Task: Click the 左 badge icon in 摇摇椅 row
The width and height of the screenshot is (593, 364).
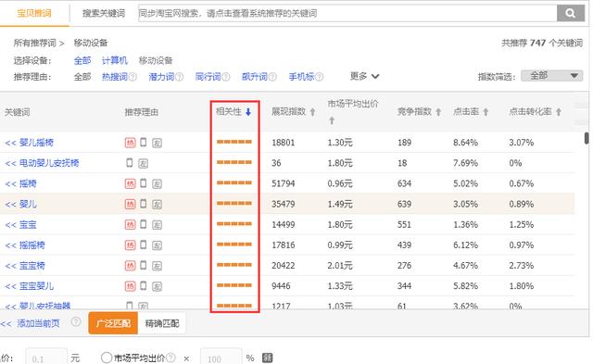Action: point(157,245)
